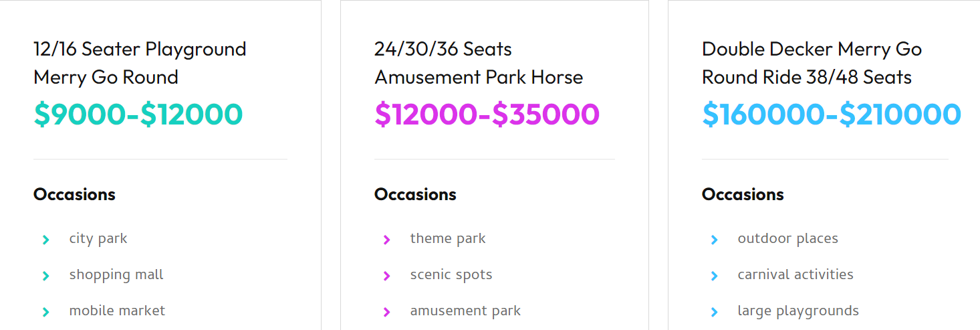This screenshot has height=330, width=980.
Task: Click the Occasions heading in the first card
Action: pos(74,195)
